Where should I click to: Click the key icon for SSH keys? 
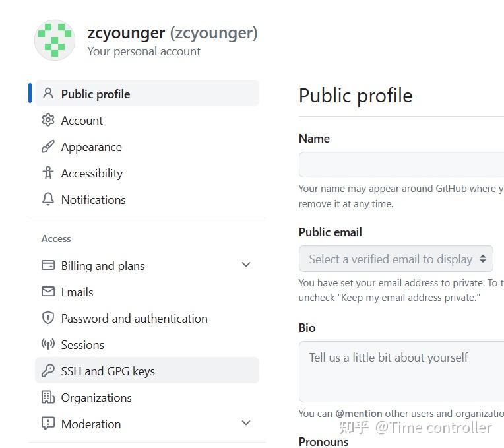(x=47, y=371)
